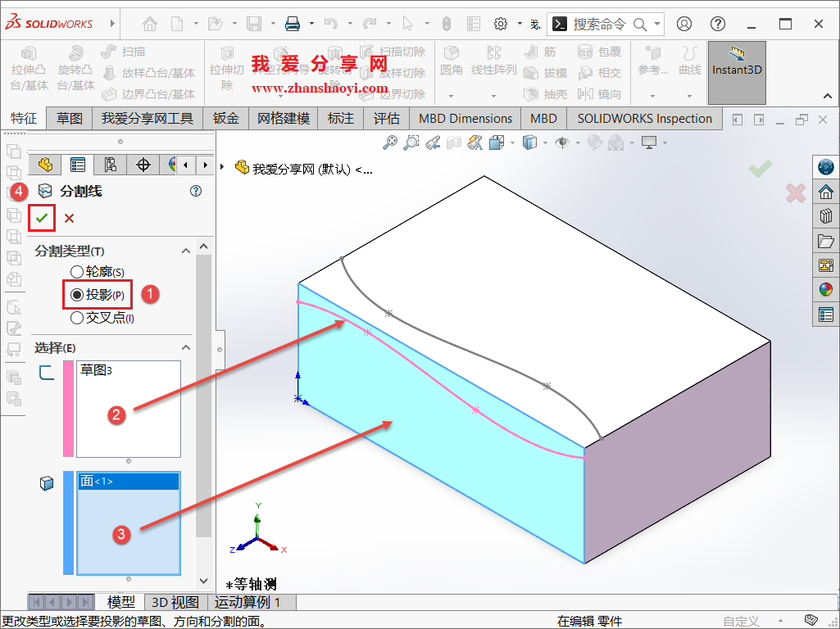The height and width of the screenshot is (629, 840).
Task: Cancel feature with viewport corner red X
Action: click(796, 193)
